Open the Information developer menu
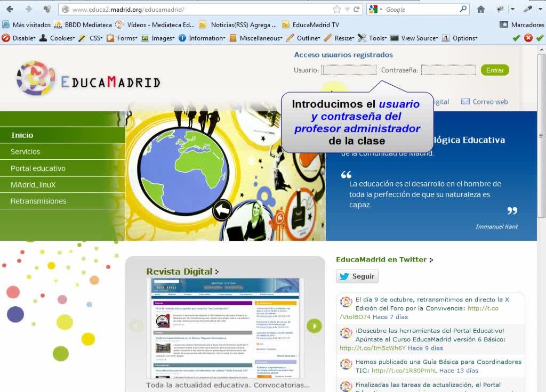 pos(202,38)
